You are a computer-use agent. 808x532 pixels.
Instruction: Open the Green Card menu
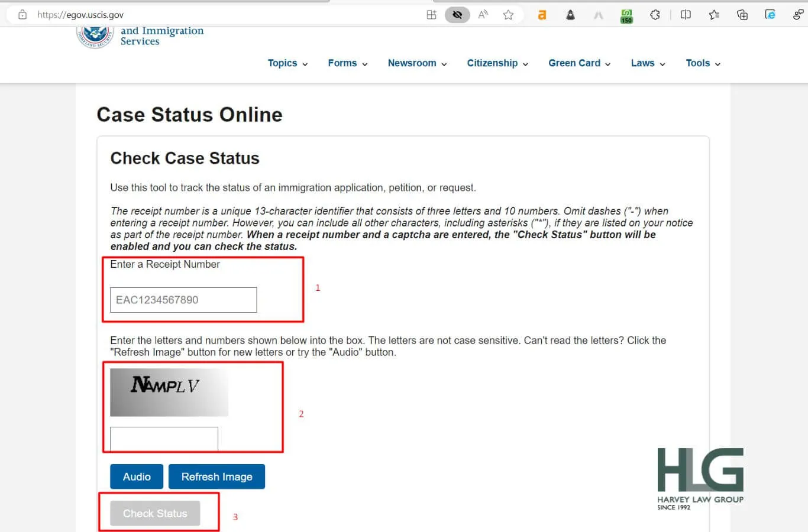point(579,63)
